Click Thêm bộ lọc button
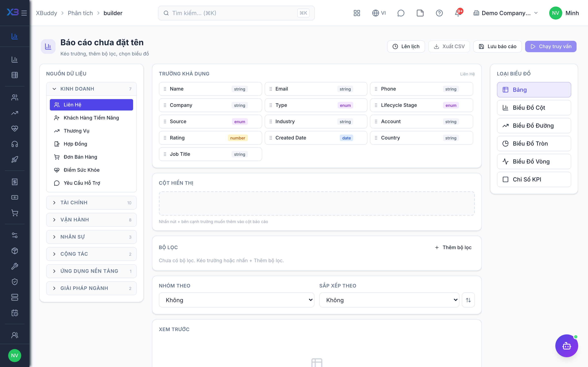Viewport: 588px width, 367px height. click(x=453, y=247)
